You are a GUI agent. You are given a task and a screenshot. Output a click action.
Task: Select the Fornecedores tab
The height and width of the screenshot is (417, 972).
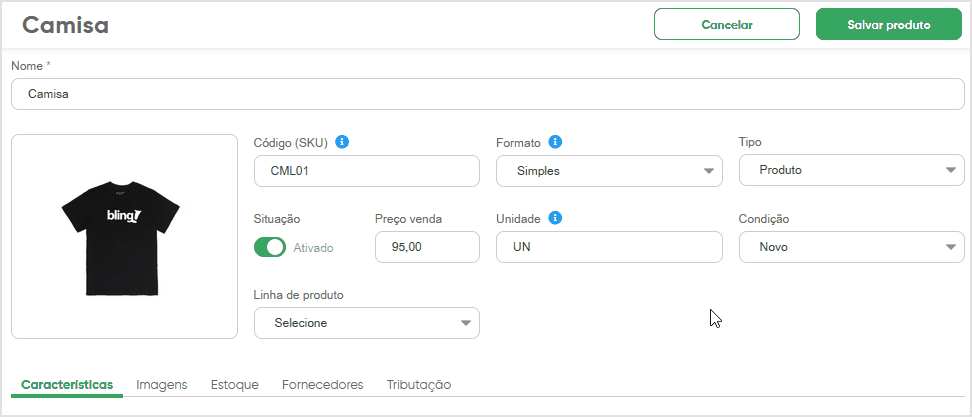(x=322, y=385)
